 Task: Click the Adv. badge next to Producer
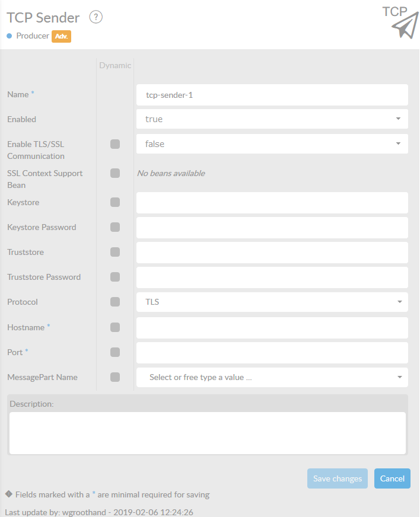click(61, 36)
